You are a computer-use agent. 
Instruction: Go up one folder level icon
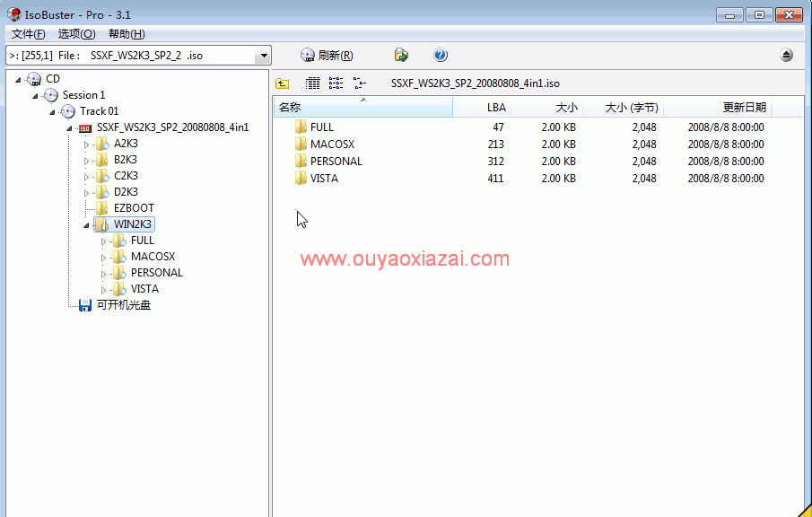[x=283, y=83]
